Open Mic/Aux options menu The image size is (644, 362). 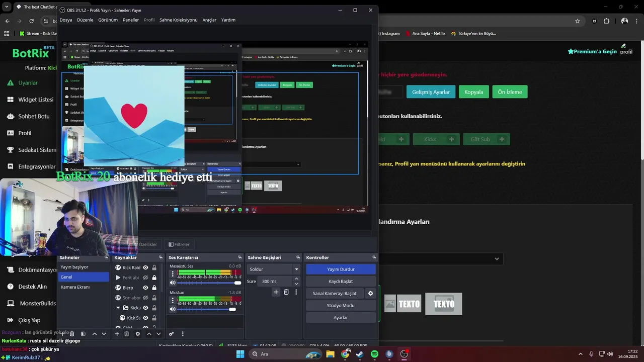[x=173, y=301]
